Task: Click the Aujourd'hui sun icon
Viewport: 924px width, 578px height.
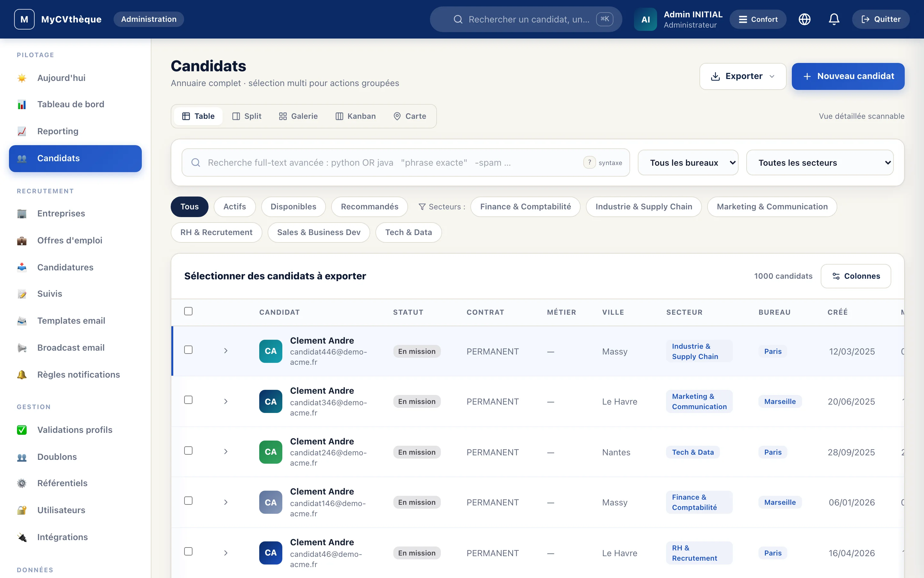Action: pos(22,78)
